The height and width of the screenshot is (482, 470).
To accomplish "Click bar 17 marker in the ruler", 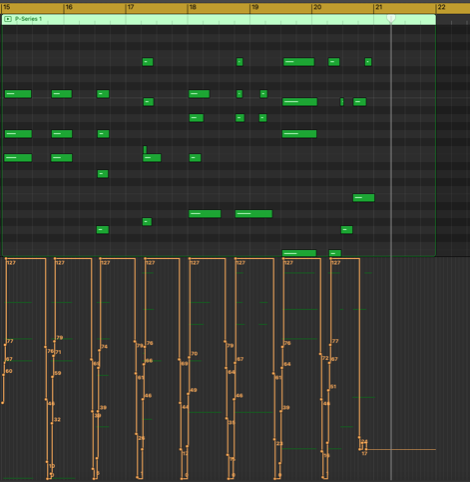I will click(131, 7).
